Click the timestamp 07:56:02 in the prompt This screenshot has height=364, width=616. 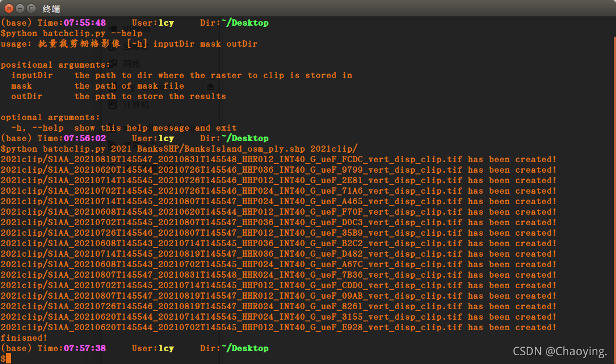point(85,138)
